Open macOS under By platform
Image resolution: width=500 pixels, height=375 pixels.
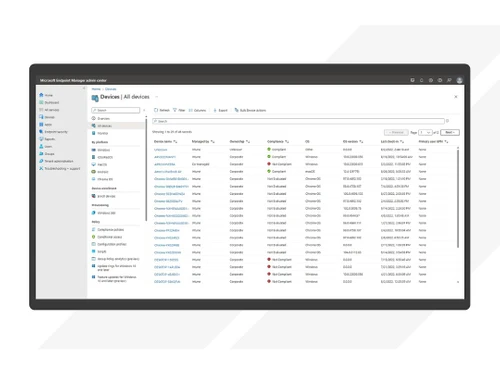[x=99, y=165]
